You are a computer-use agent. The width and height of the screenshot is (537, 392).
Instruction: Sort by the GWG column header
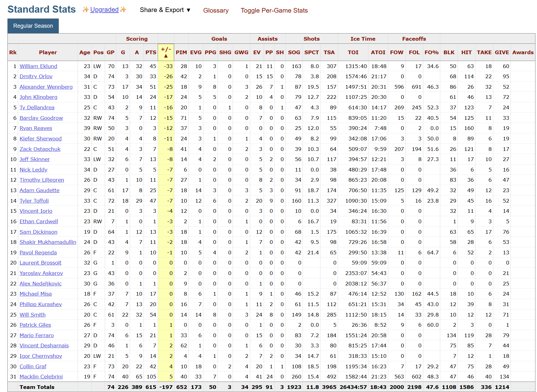click(x=241, y=52)
